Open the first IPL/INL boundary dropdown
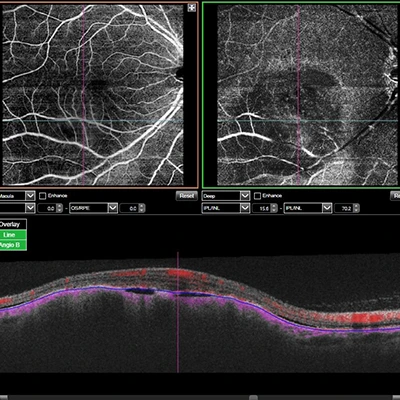This screenshot has height=400, width=400. (x=226, y=208)
